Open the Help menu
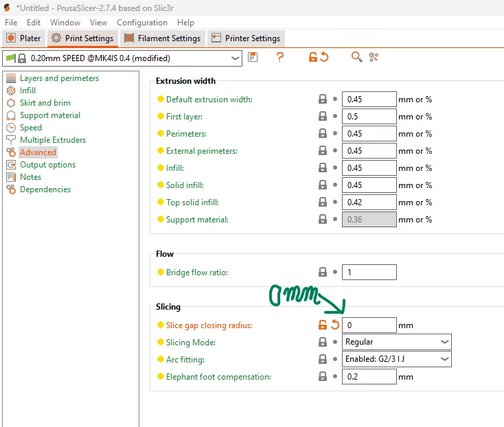504x427 pixels. 185,23
